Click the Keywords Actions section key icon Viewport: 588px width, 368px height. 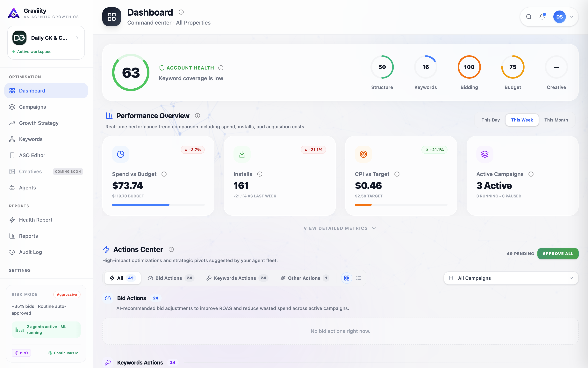tap(108, 362)
